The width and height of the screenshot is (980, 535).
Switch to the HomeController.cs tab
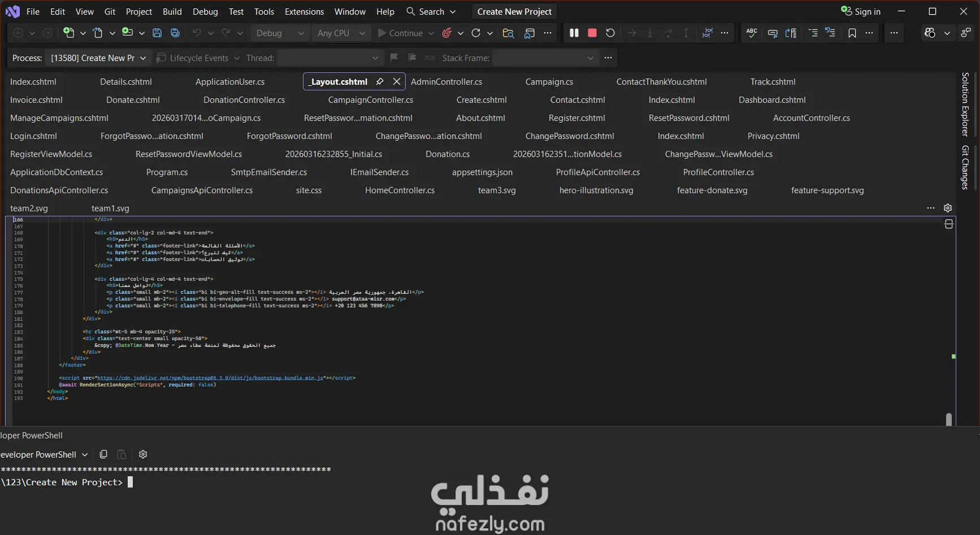click(x=400, y=190)
